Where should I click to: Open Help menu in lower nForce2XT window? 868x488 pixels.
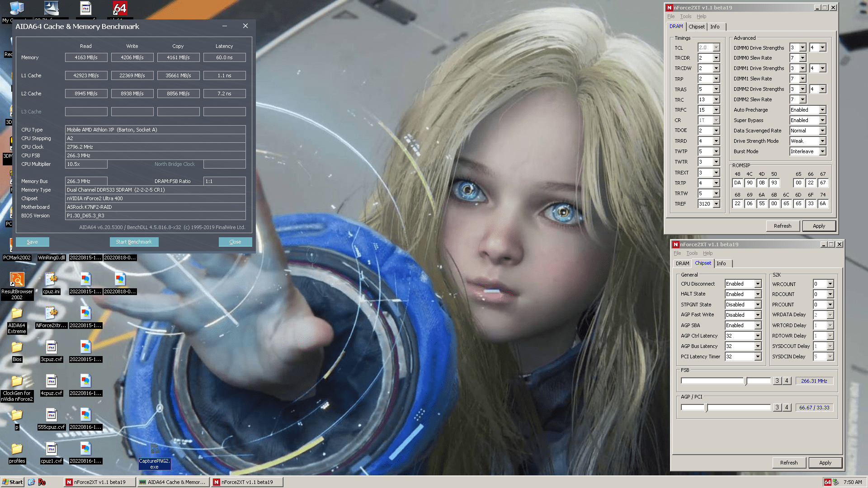point(708,253)
